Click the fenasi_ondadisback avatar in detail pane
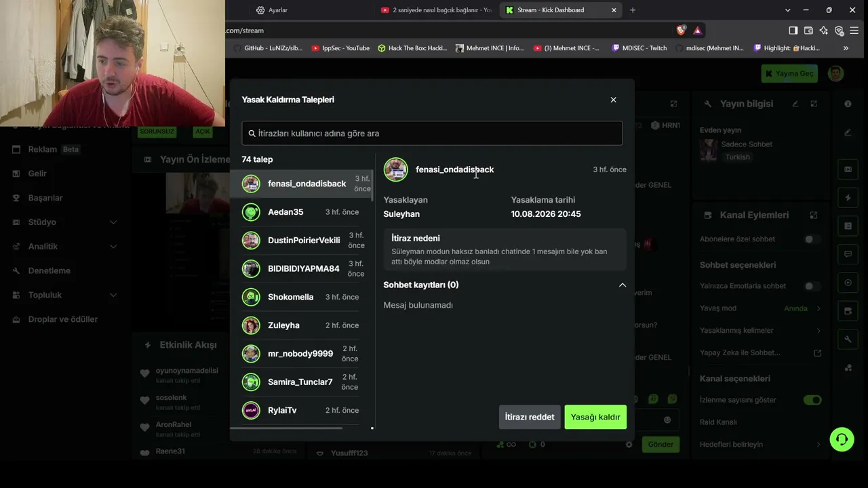 pos(396,169)
